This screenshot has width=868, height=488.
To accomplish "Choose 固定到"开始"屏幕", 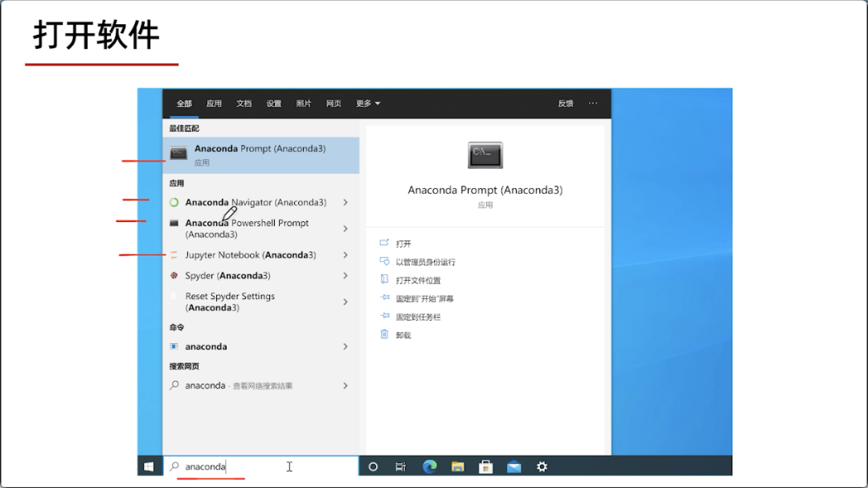I will tap(424, 298).
